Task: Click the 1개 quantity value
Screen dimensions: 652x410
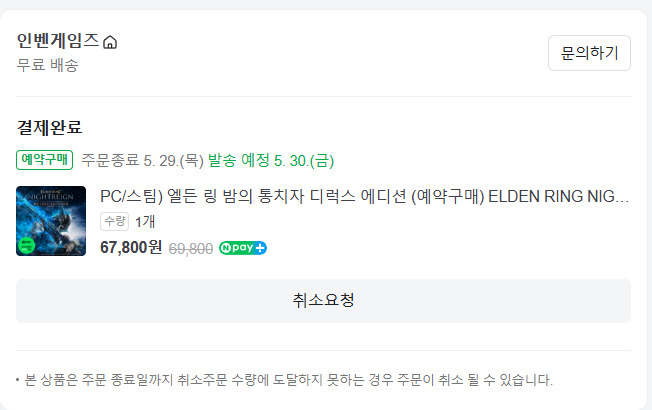Action: [145, 222]
